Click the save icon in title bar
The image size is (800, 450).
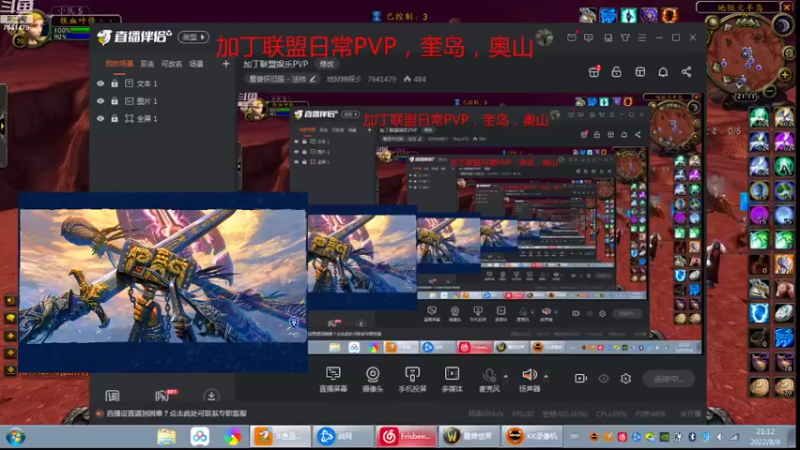pos(608,37)
